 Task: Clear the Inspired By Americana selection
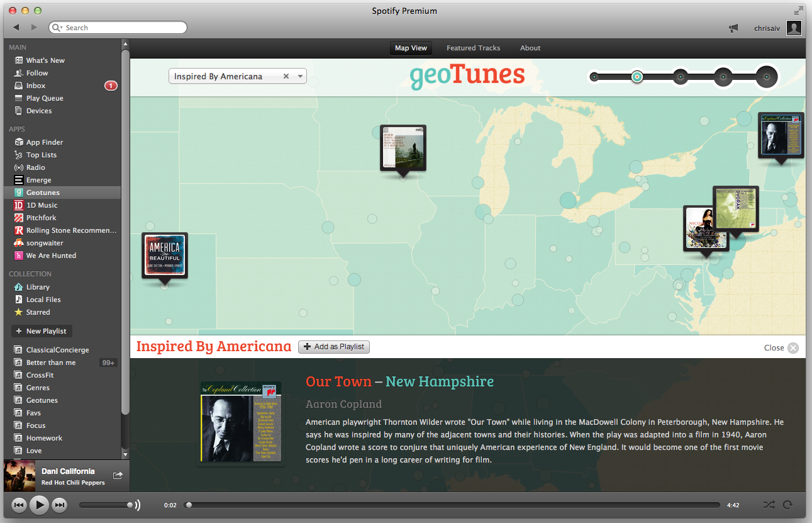(286, 76)
